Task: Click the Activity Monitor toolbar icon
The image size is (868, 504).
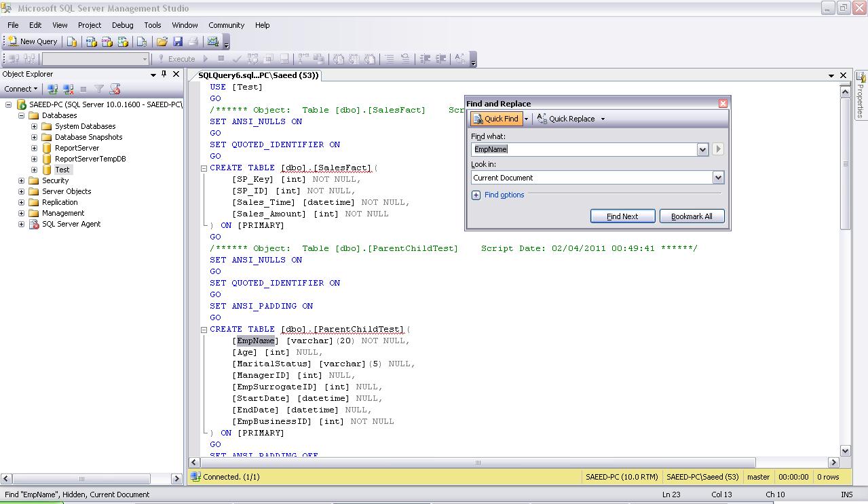Action: (213, 41)
